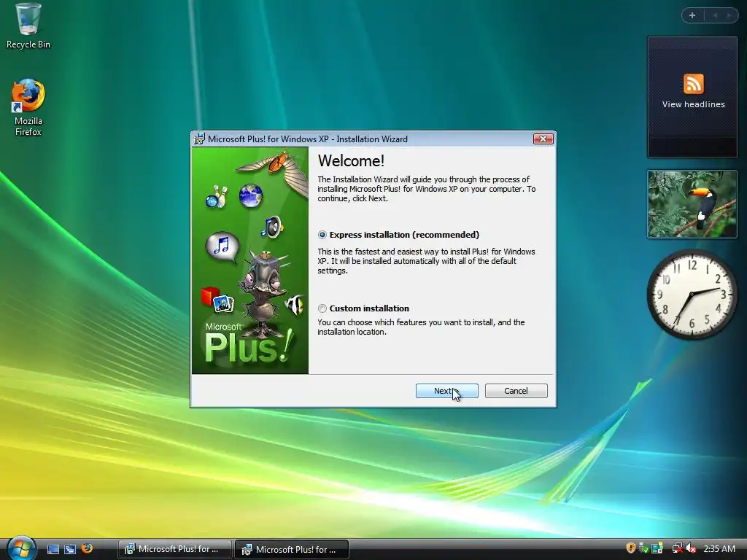Click the security shield tray icon
747x560 pixels.
(631, 548)
